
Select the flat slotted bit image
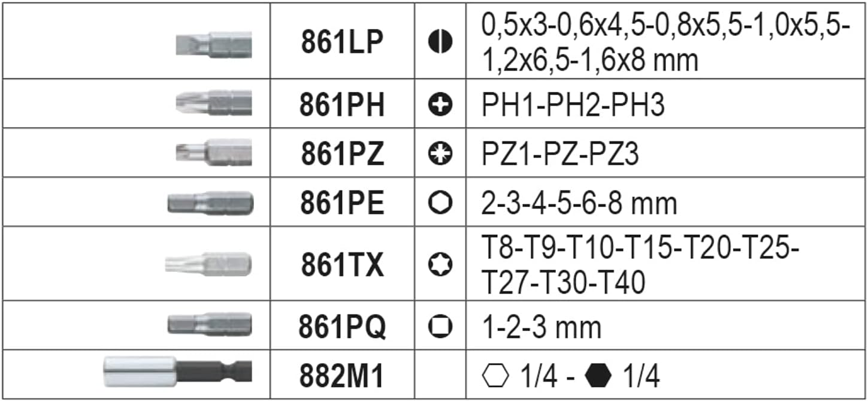tap(213, 45)
